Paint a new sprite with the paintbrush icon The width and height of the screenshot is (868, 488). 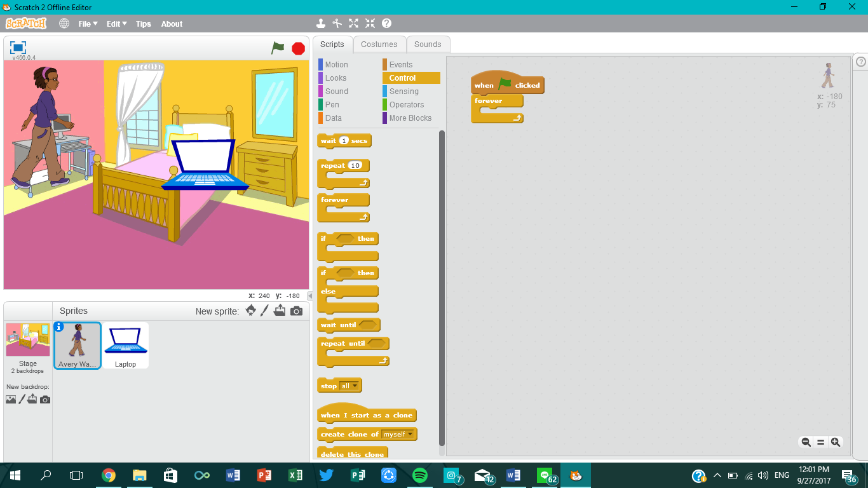pyautogui.click(x=265, y=310)
